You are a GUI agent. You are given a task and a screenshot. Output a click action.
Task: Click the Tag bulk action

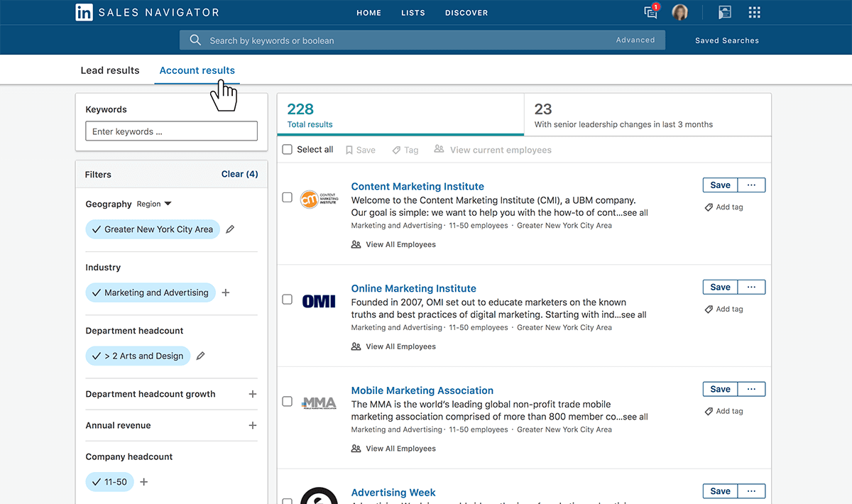(405, 150)
